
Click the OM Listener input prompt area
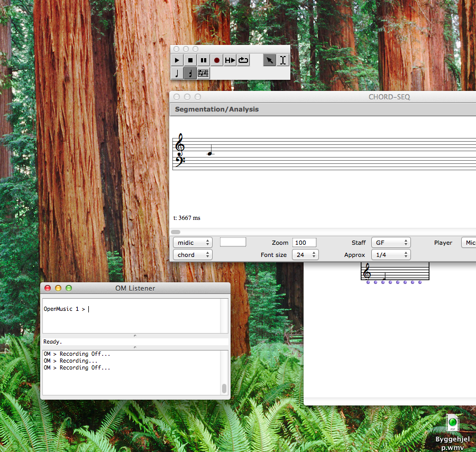[131, 316]
